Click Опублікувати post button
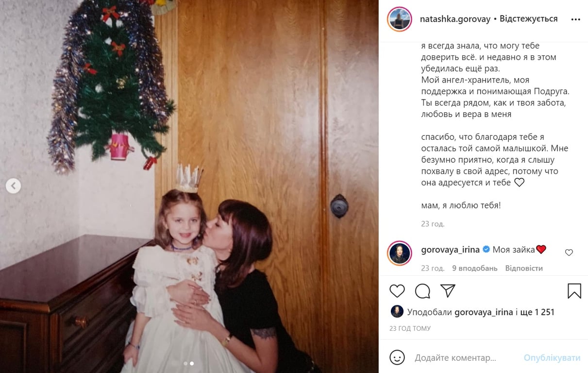 [x=552, y=358]
